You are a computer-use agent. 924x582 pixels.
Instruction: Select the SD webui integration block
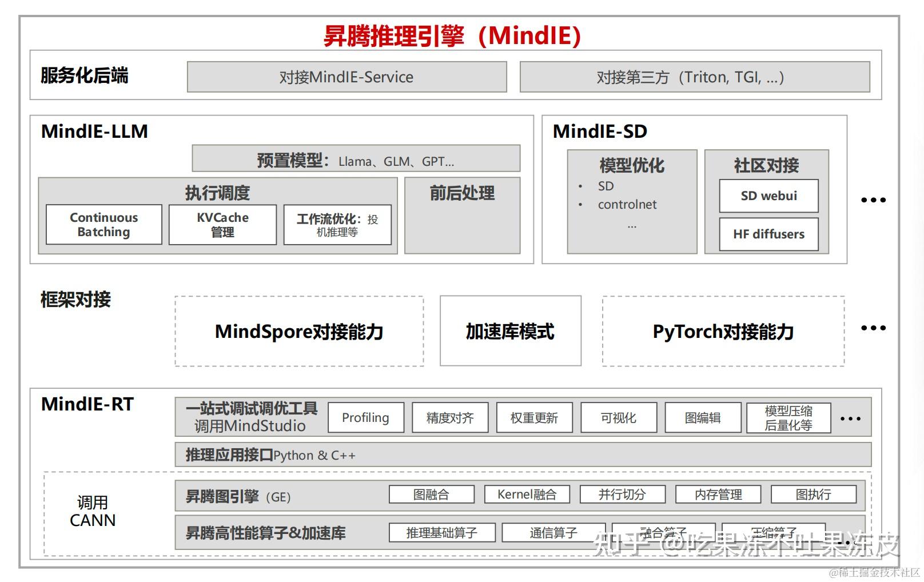coord(768,196)
